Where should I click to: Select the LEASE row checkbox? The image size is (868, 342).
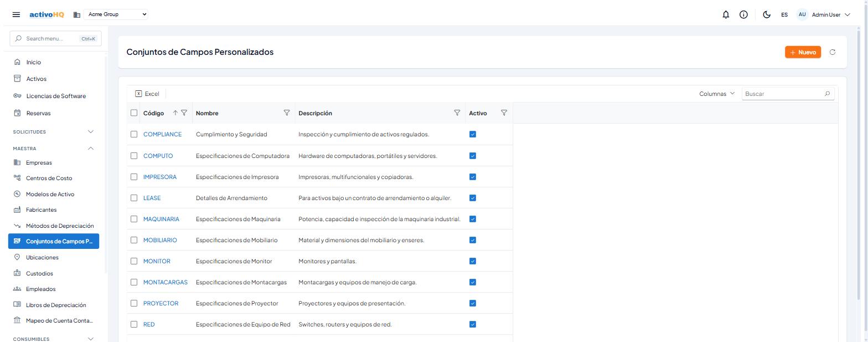click(x=134, y=198)
